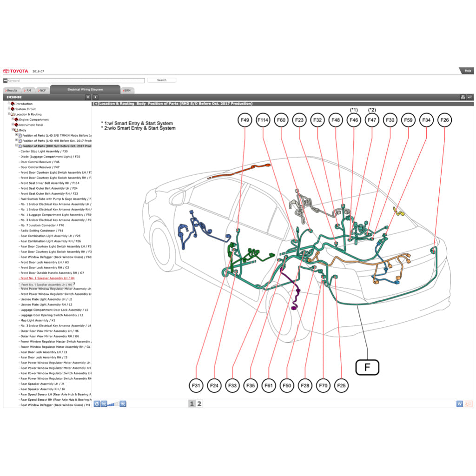
Task: Open the BRM tab
Action: pos(126,90)
